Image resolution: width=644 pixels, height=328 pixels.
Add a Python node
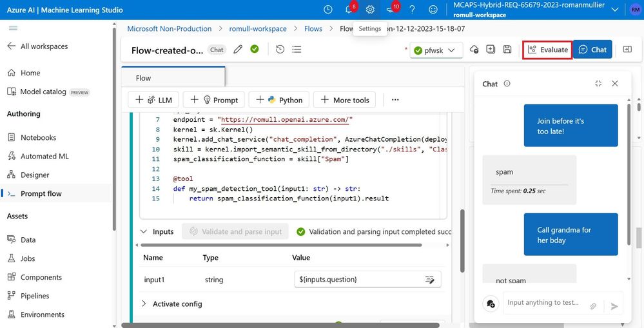pos(279,100)
